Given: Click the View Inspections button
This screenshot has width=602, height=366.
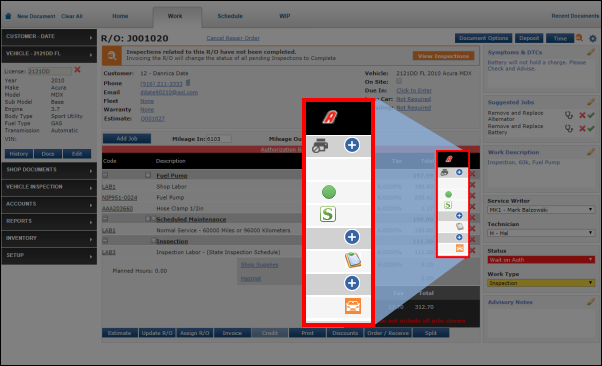Looking at the screenshot, I should 443,56.
